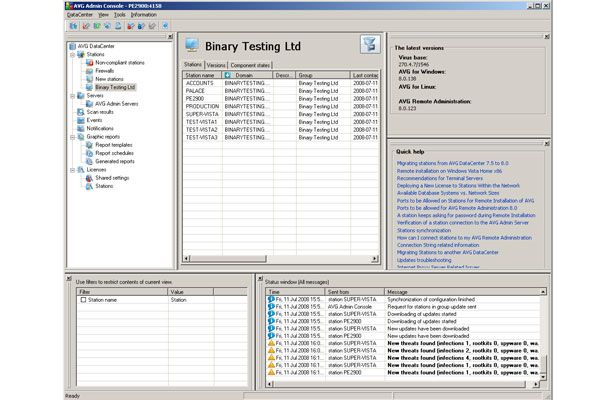Screen dimensions: 600x400
Task: Close the latest versions panel
Action: pyautogui.click(x=547, y=36)
